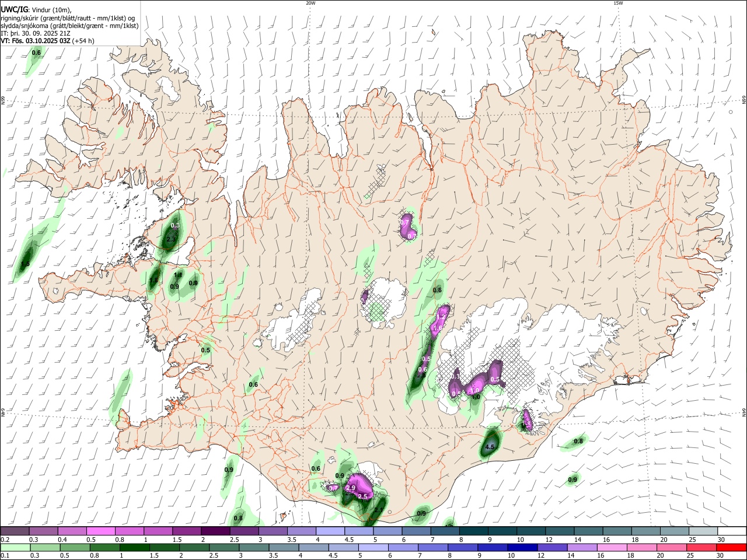Select the '0.8' value offshore to the southeast

(x=578, y=442)
